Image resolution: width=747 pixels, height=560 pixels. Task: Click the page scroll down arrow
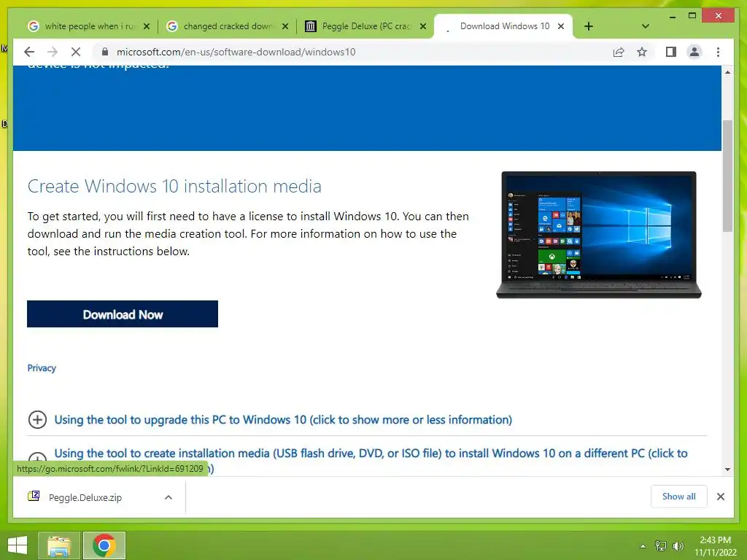[727, 469]
